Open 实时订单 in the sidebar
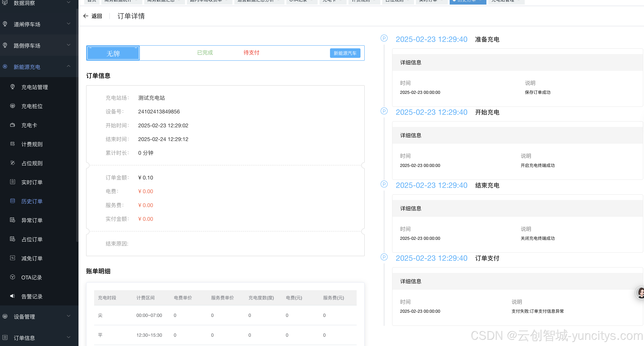 pyautogui.click(x=32, y=182)
